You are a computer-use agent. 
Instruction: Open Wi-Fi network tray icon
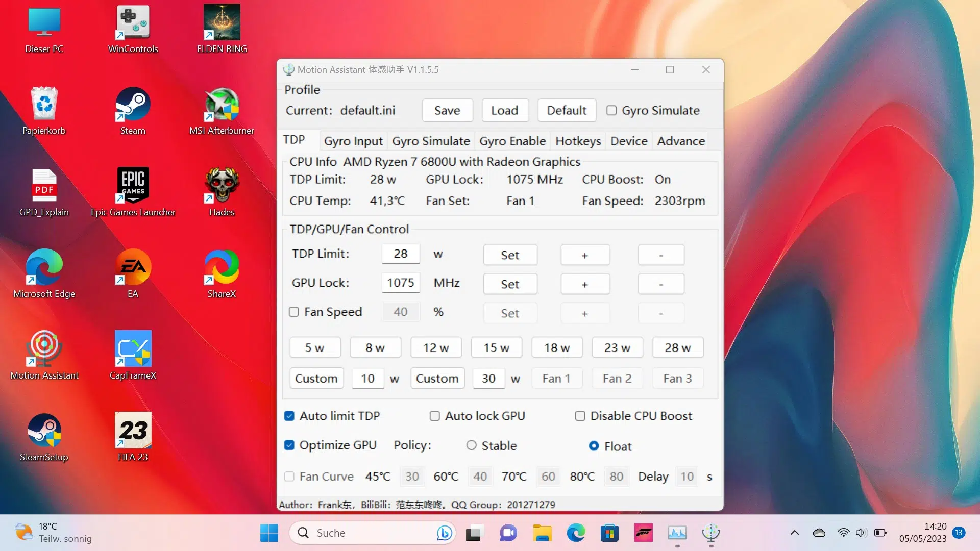point(843,533)
